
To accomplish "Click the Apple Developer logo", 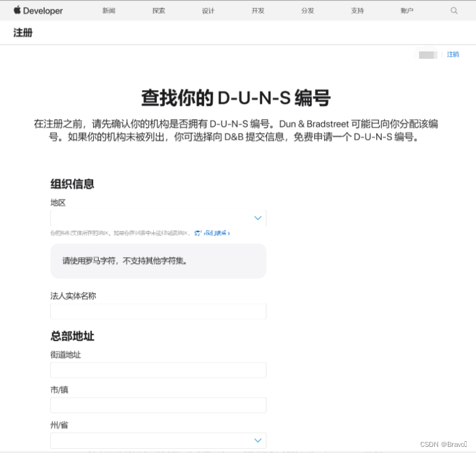I will click(x=38, y=10).
